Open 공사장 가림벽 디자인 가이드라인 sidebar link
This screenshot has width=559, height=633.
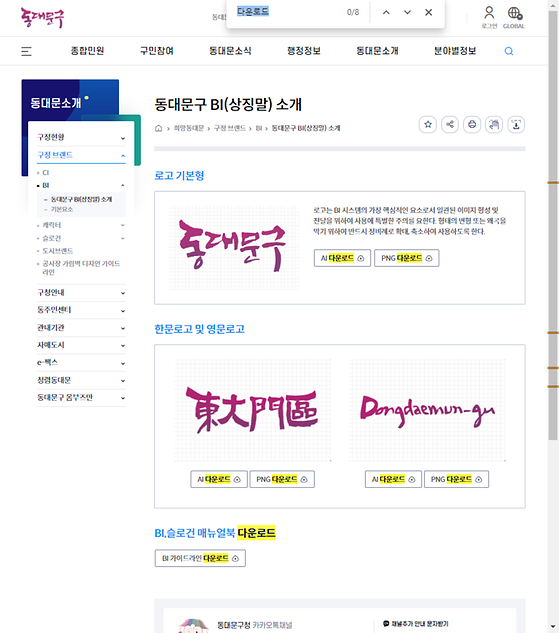point(81,268)
